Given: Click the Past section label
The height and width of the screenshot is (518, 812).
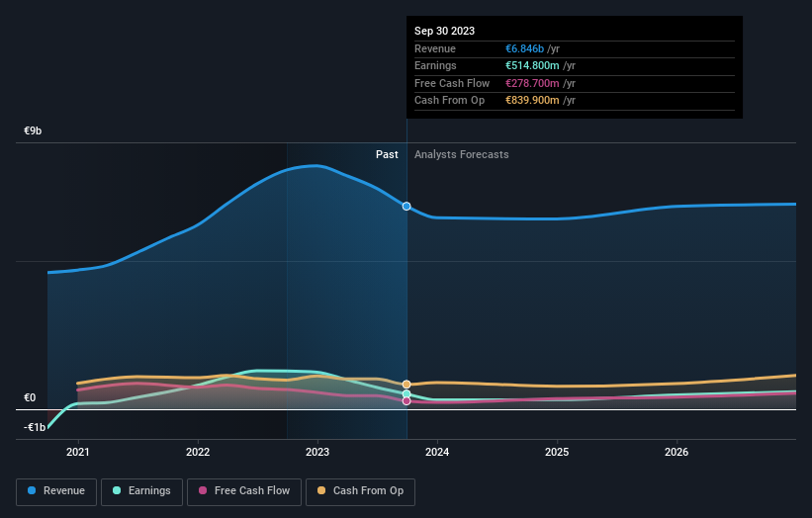Looking at the screenshot, I should coord(387,155).
